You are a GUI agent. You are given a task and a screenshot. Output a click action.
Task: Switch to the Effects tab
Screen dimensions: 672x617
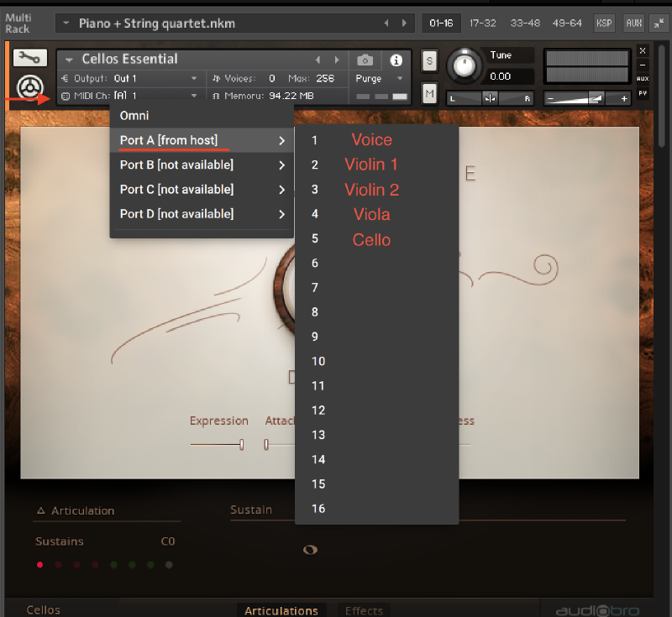[364, 610]
